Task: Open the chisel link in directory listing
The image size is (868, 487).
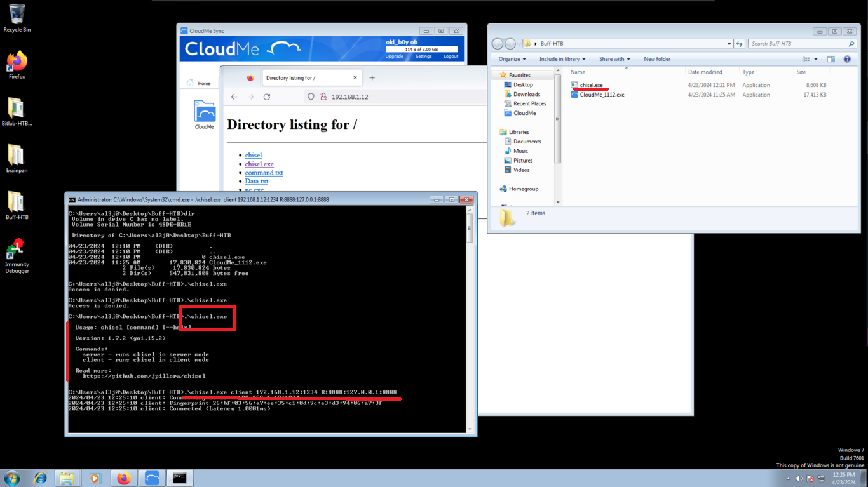Action: [x=254, y=155]
